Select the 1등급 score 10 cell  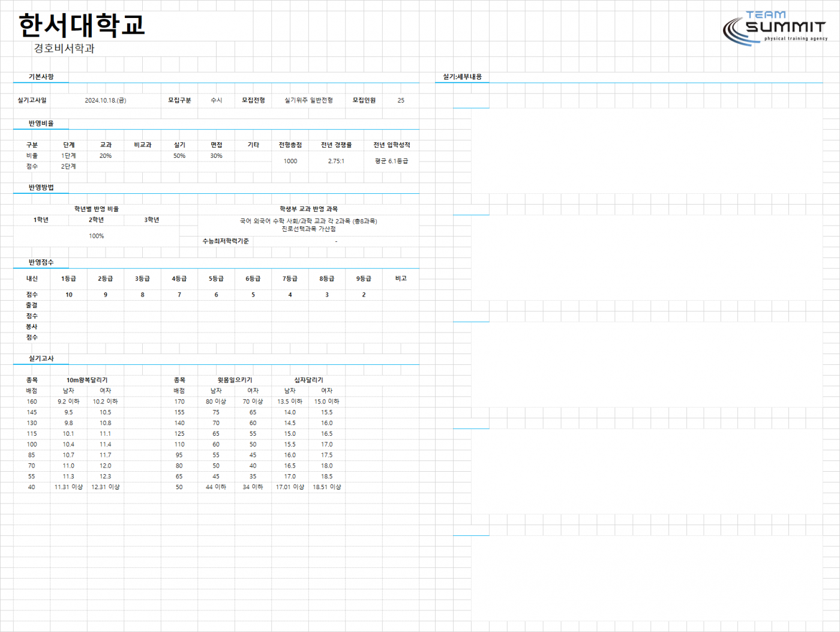(x=69, y=295)
